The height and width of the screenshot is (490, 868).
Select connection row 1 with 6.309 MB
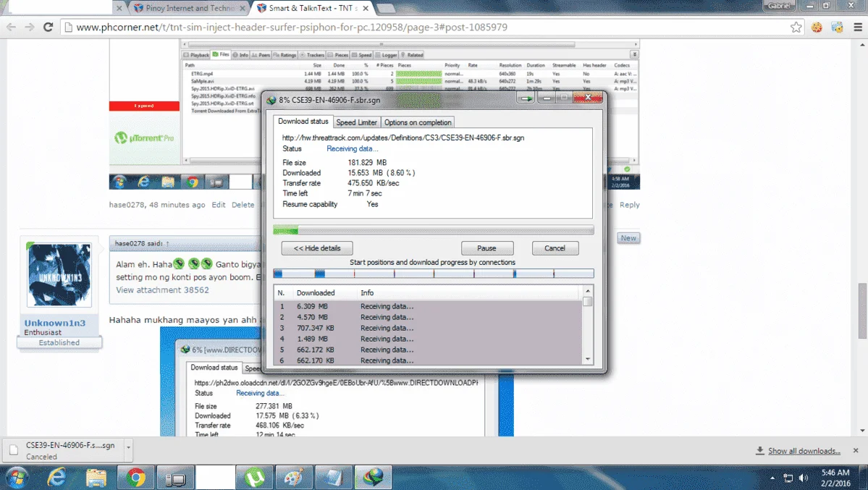pos(428,306)
